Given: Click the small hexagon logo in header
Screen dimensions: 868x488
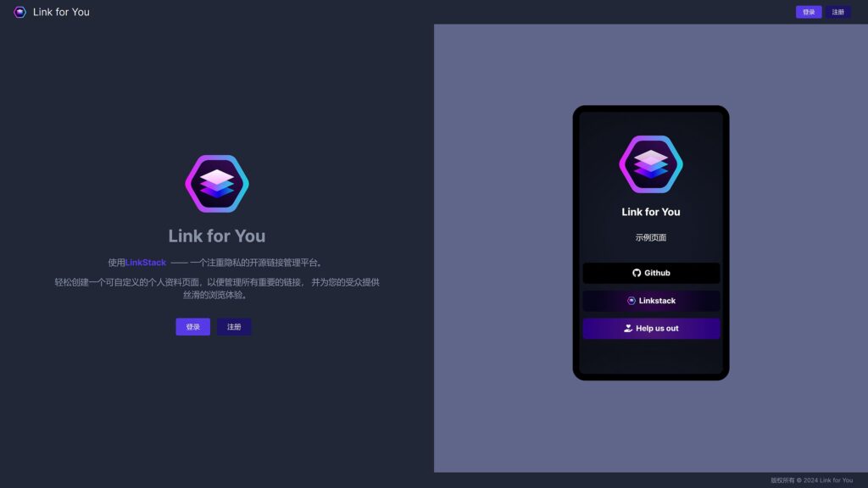Looking at the screenshot, I should (19, 12).
